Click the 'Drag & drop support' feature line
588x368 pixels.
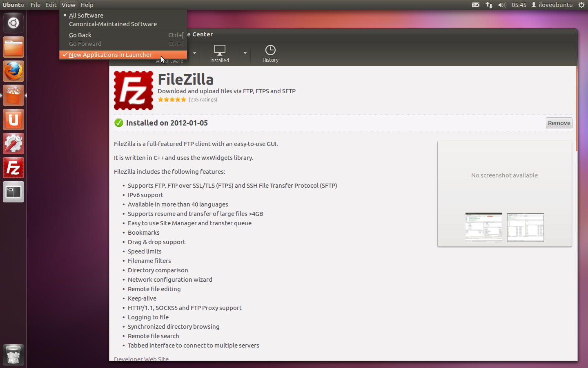pyautogui.click(x=156, y=242)
